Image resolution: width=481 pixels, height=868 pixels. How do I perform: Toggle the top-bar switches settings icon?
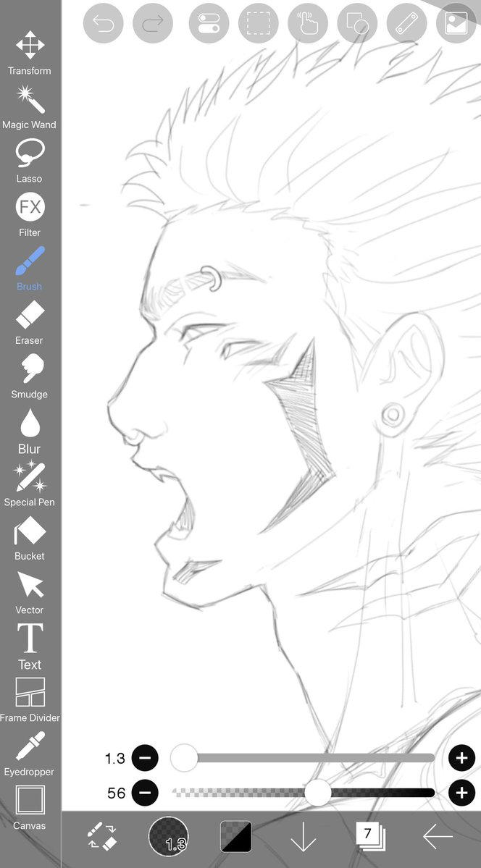209,23
